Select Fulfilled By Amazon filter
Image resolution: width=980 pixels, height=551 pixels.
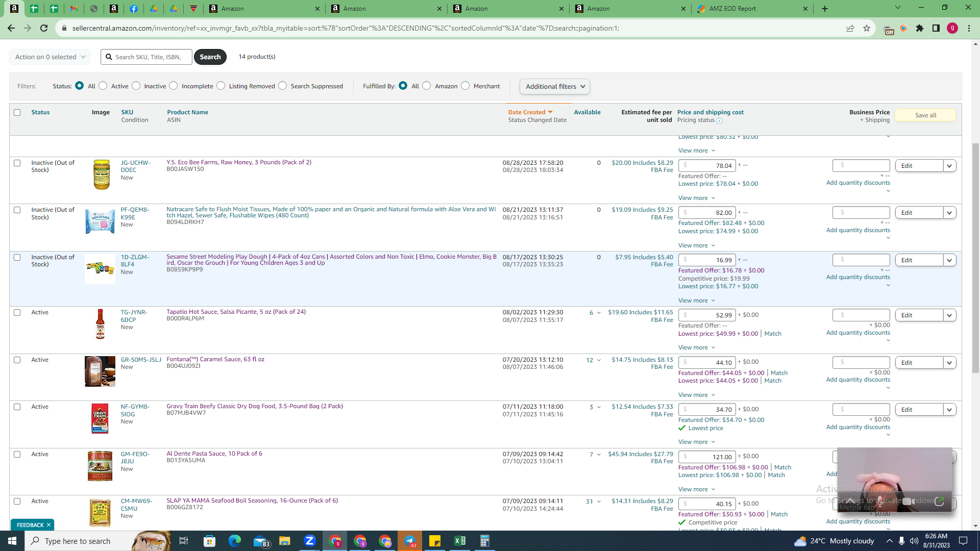pyautogui.click(x=427, y=86)
